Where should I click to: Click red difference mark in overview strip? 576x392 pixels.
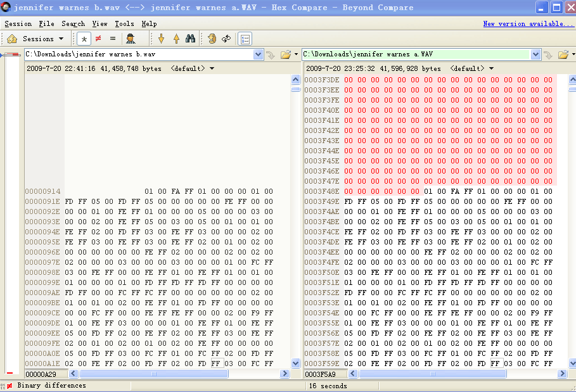[10, 373]
